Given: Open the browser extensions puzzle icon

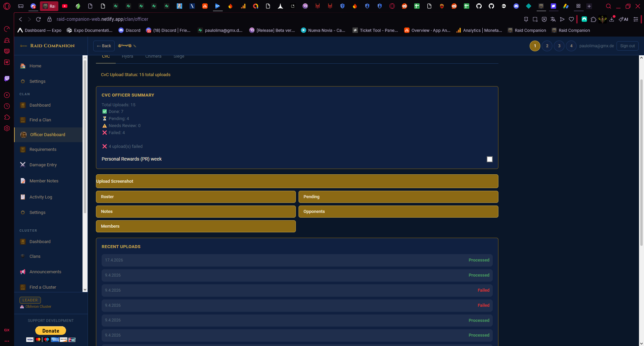Looking at the screenshot, I should (593, 19).
